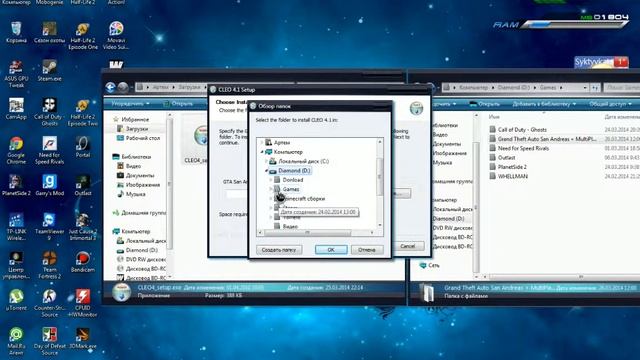The image size is (640, 360).
Task: Click the ASUS GPU Tweak desktop icon
Action: (16, 74)
